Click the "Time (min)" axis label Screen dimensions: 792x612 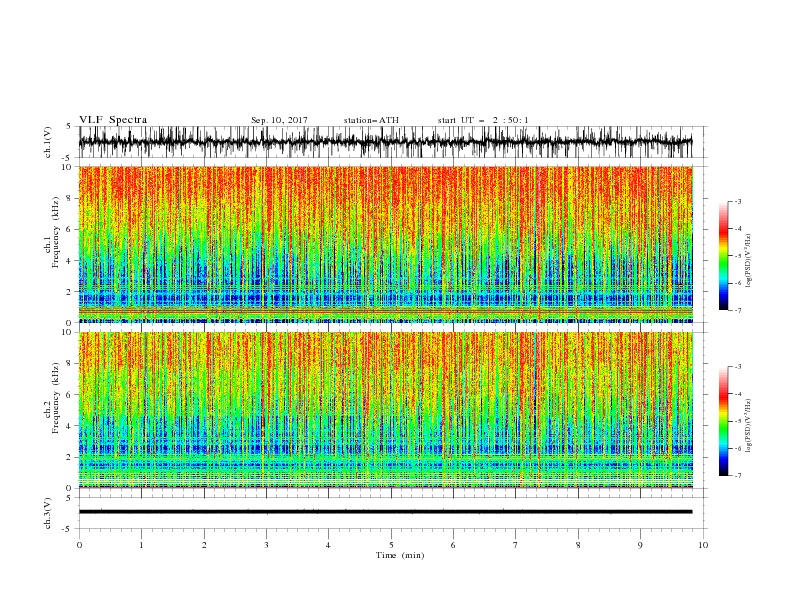(400, 555)
